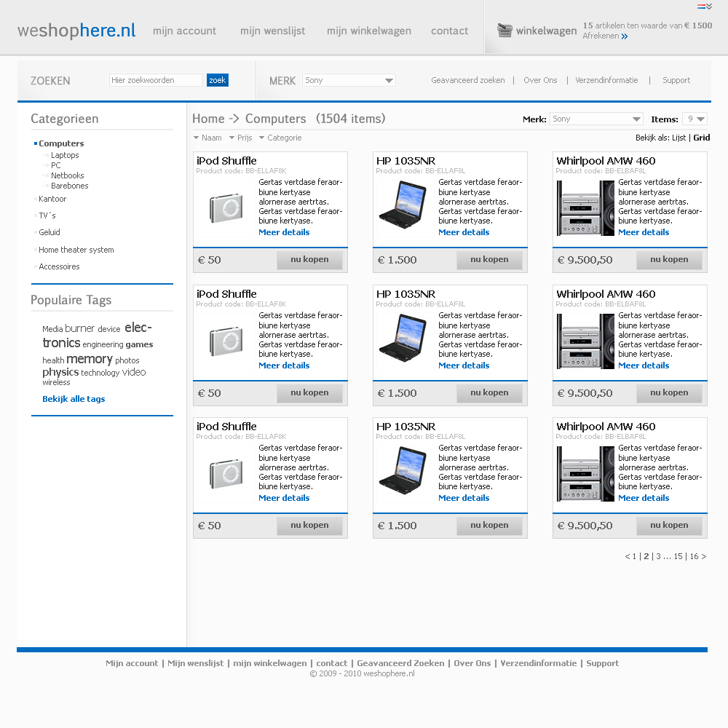Click the Hier zoekwoorden search field
The image size is (728, 728).
pos(156,80)
